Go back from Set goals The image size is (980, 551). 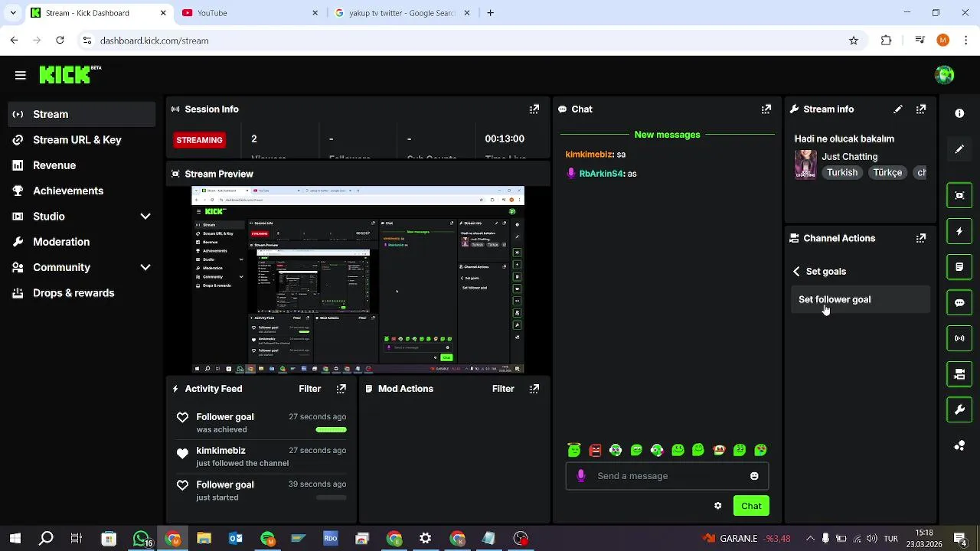[796, 272]
